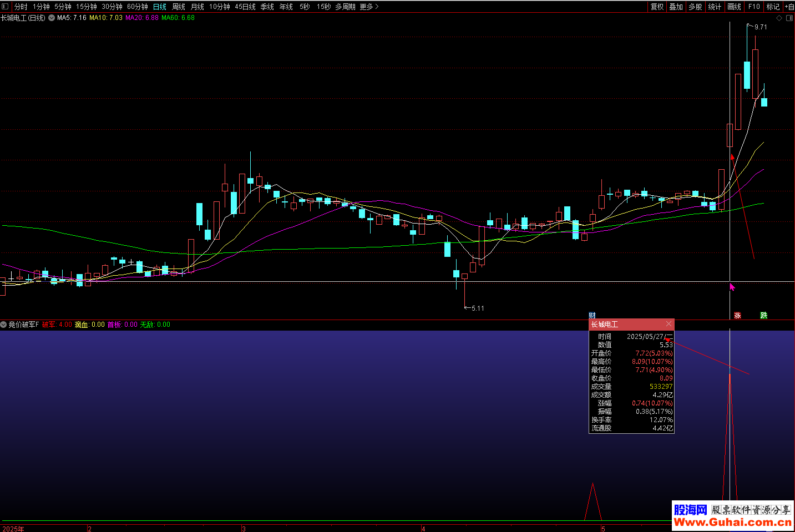Switch to 周线 weekly chart
This screenshot has height=532, width=795.
click(x=179, y=7)
